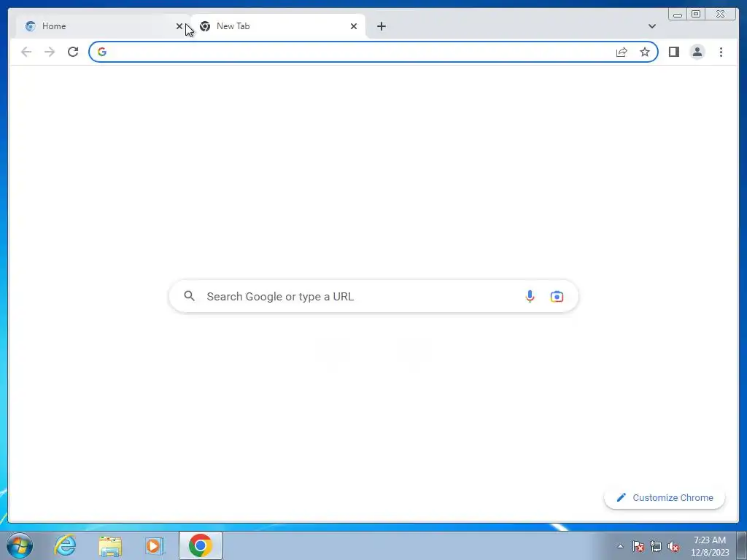Share this page icon
This screenshot has height=560, width=747.
622,52
